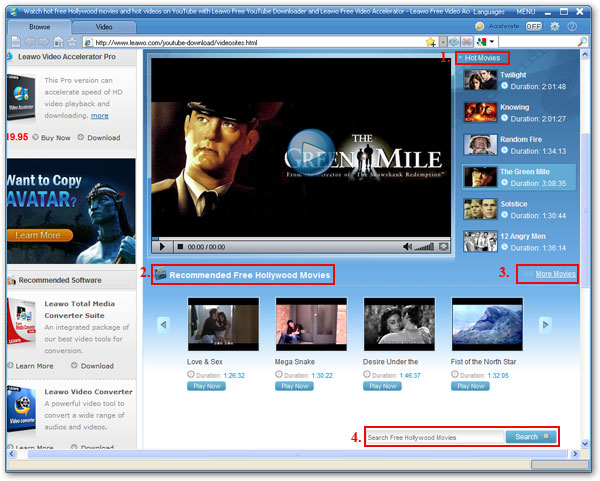Open the MENU item in title bar
This screenshot has height=481, width=600.
pos(526,11)
